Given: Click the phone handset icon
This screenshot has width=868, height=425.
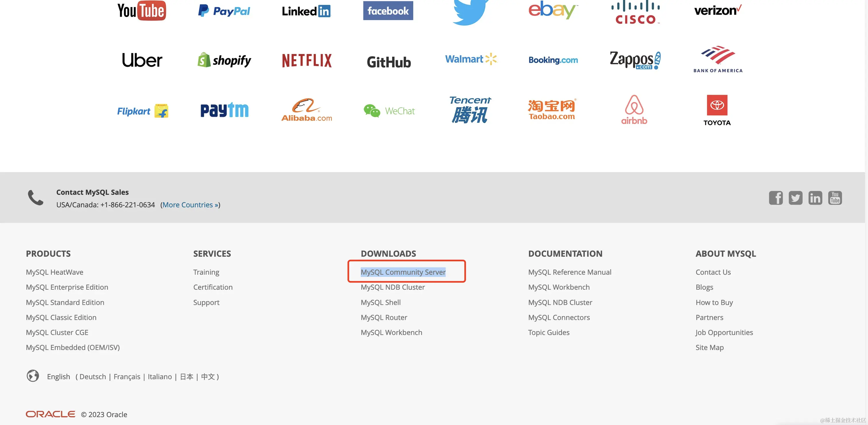Looking at the screenshot, I should [x=35, y=198].
